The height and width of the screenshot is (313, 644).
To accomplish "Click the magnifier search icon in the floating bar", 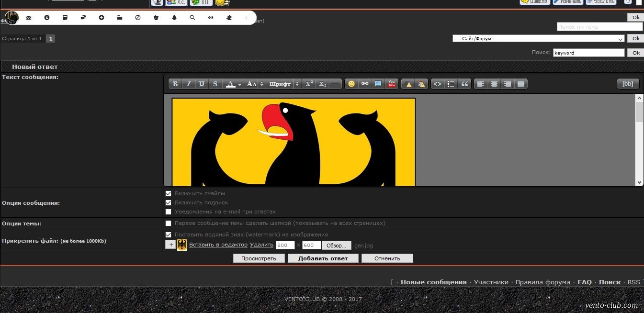I will (x=192, y=18).
